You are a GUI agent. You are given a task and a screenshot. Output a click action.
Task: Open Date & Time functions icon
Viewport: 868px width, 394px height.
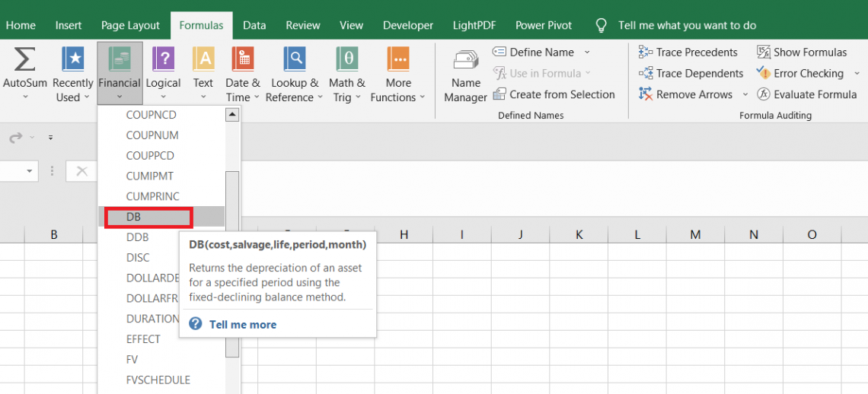pyautogui.click(x=242, y=59)
